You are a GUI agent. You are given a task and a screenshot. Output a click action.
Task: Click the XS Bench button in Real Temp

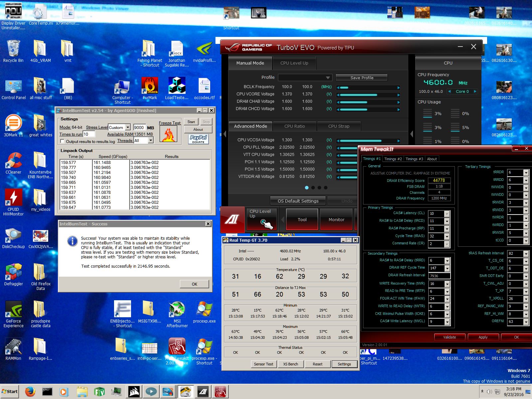point(291,364)
